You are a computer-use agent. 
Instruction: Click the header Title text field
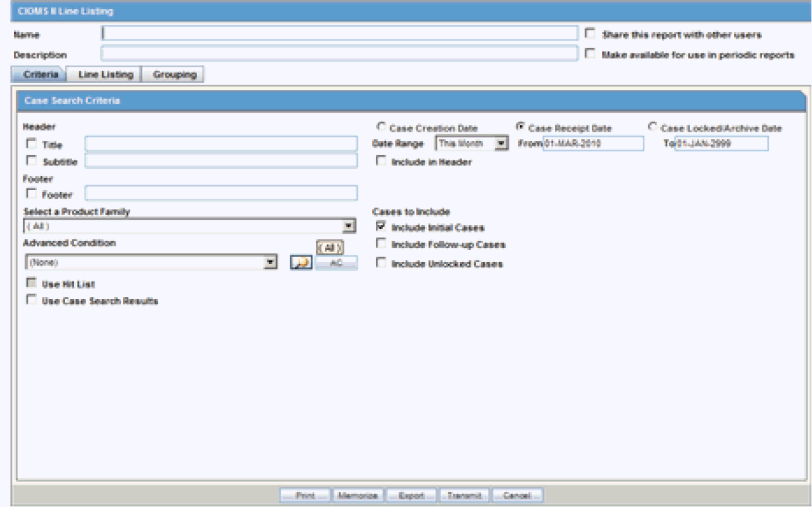tap(221, 144)
